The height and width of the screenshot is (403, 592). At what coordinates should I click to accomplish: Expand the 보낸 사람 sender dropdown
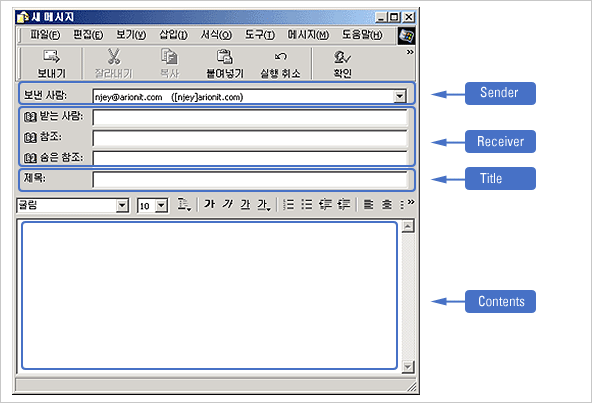(400, 96)
